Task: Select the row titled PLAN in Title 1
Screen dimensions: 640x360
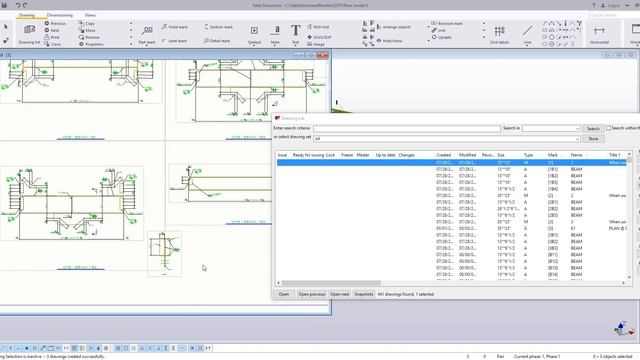Action: point(452,229)
